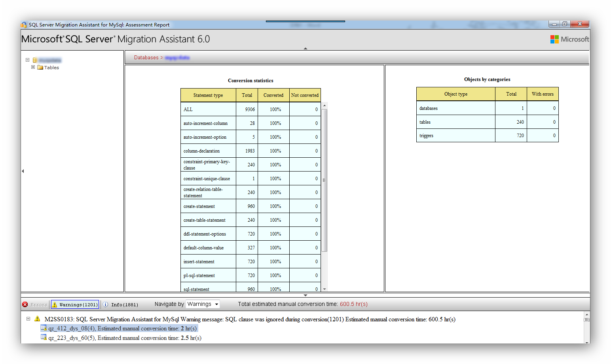This screenshot has width=611, height=364.
Task: Click the column-declaration row
Action: click(250, 151)
